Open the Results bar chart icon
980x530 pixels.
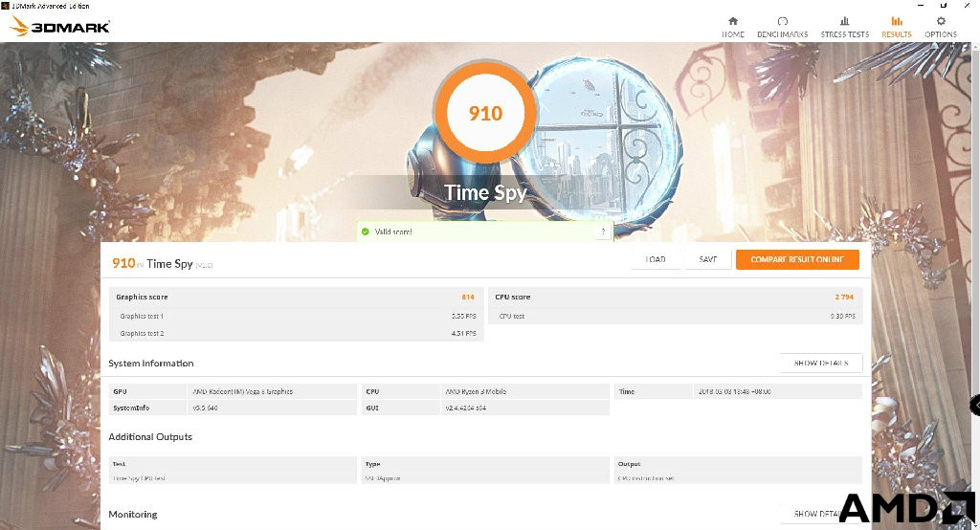(896, 21)
